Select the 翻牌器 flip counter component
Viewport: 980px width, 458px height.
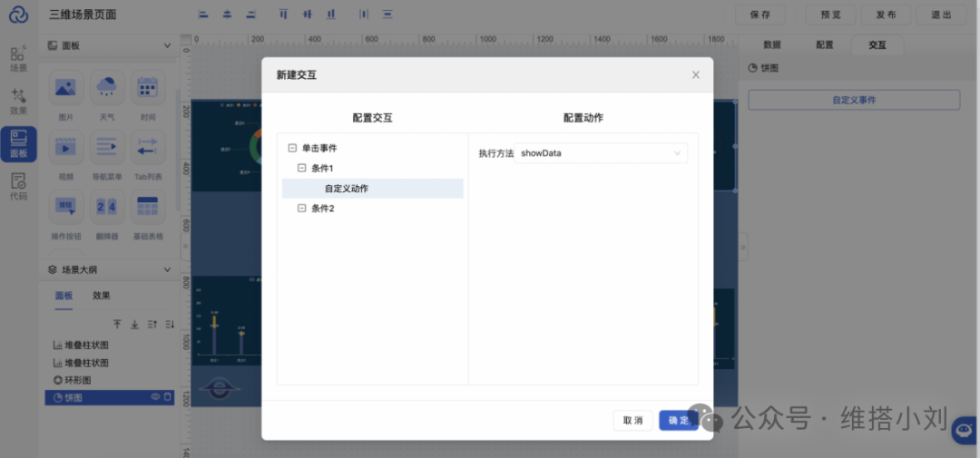(107, 207)
